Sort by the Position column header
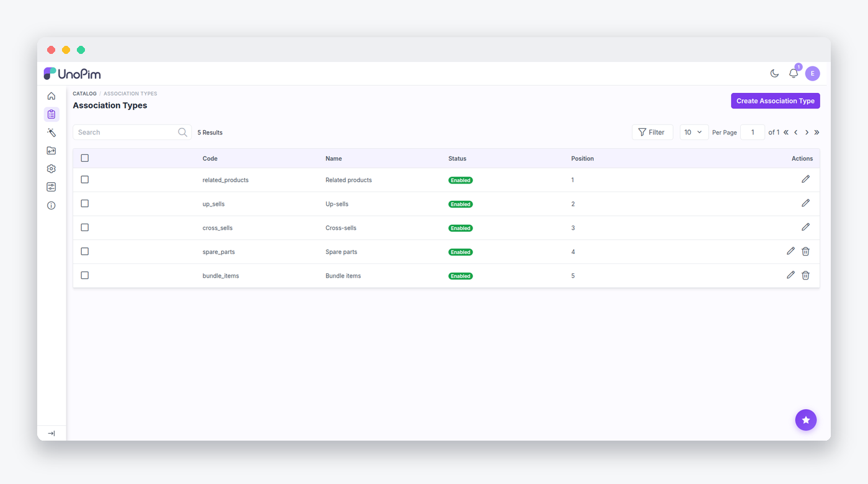The width and height of the screenshot is (868, 484). click(583, 159)
